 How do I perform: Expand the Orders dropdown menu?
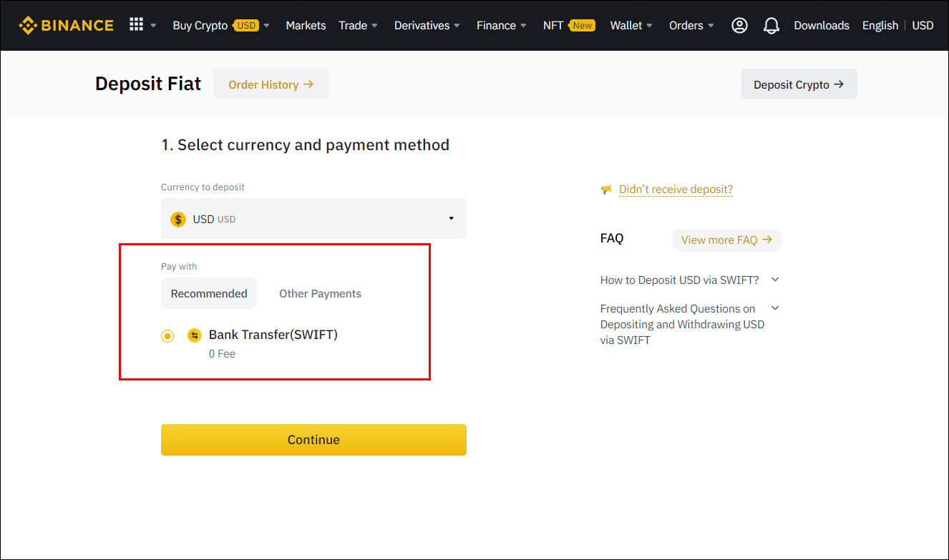pyautogui.click(x=691, y=25)
